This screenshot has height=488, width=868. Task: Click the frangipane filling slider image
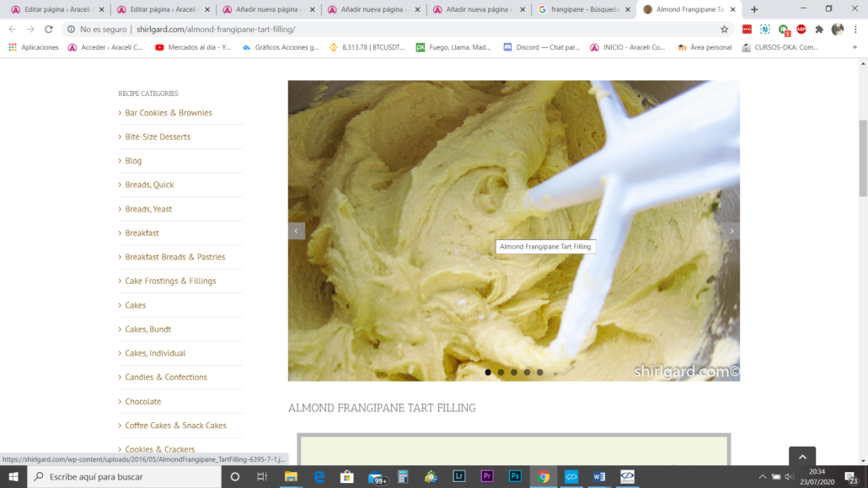pyautogui.click(x=514, y=231)
